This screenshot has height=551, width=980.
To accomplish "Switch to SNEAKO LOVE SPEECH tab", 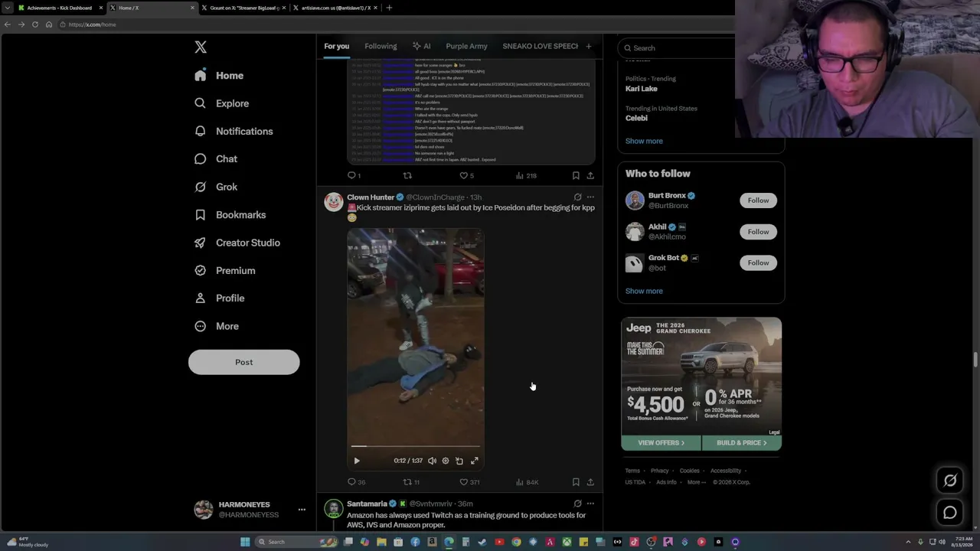I will click(540, 46).
